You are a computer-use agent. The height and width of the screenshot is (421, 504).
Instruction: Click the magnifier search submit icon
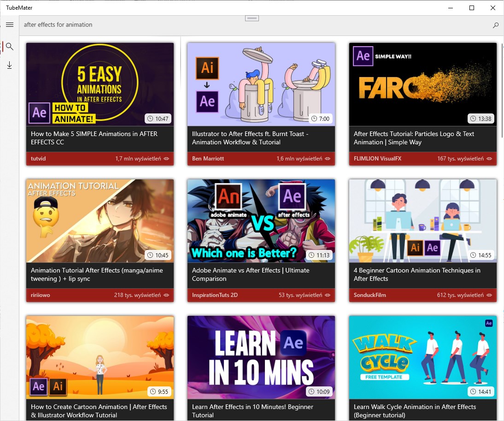click(x=496, y=25)
